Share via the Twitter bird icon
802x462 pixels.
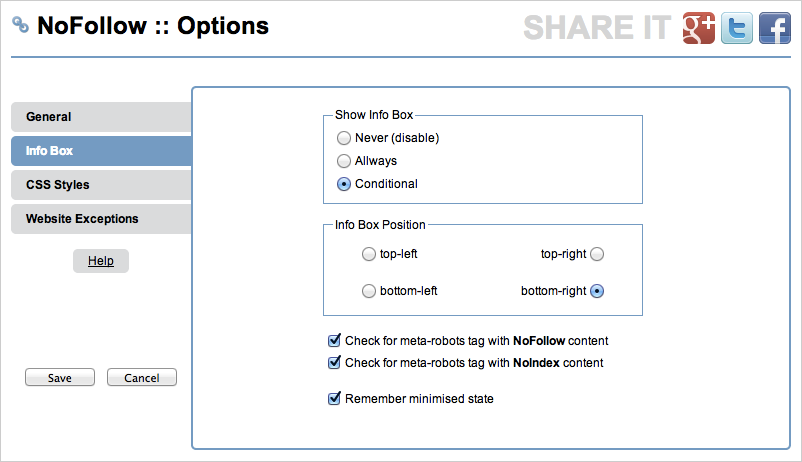(x=737, y=28)
